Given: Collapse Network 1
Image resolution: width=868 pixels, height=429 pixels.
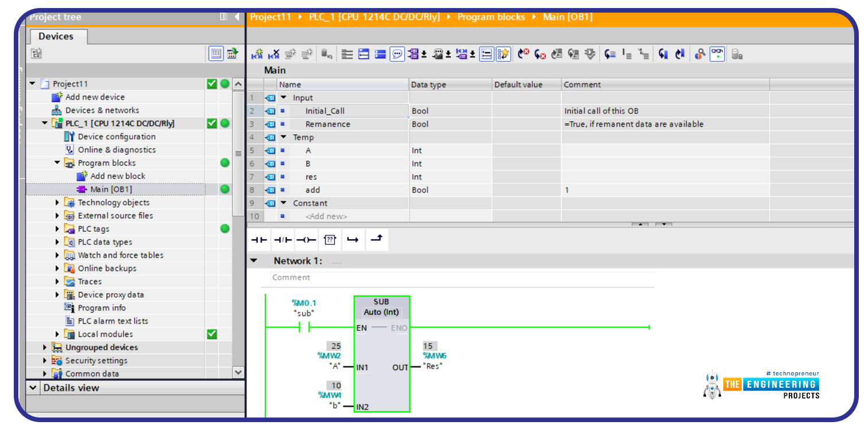Looking at the screenshot, I should point(254,261).
